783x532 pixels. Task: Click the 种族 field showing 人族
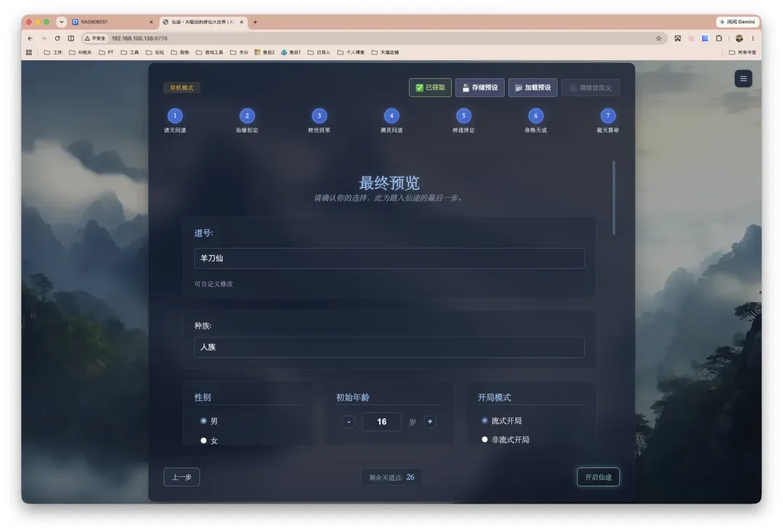tap(389, 347)
